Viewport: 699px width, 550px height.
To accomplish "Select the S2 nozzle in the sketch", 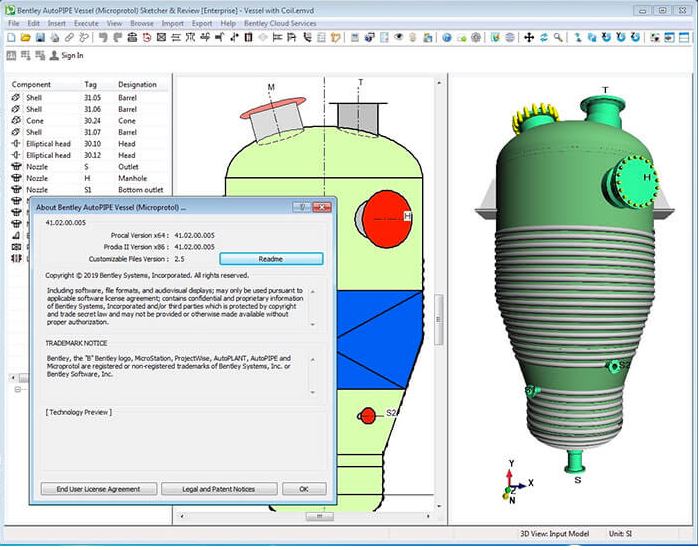I will [x=368, y=416].
